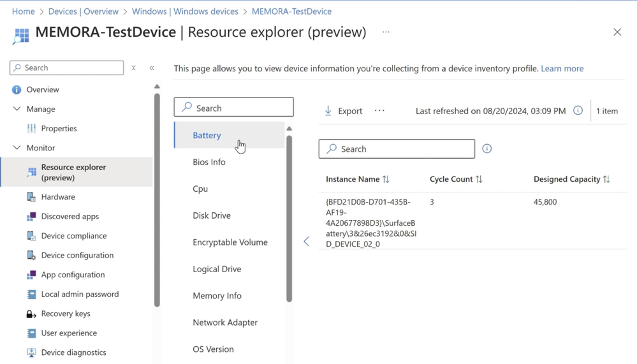Screen dimensions: 637x364
Task: Close the Resource explorer blade
Action: tap(617, 32)
